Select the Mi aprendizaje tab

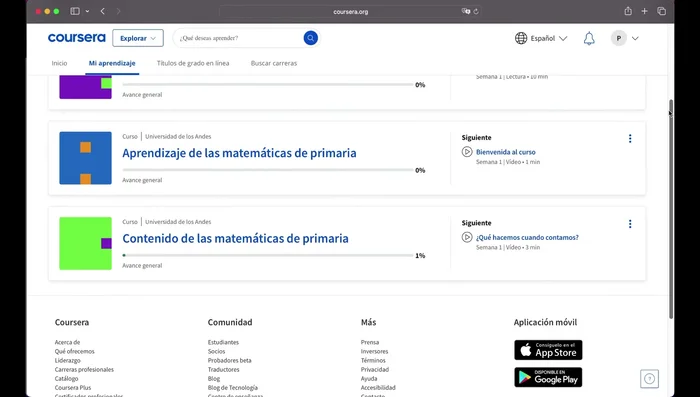(x=112, y=63)
